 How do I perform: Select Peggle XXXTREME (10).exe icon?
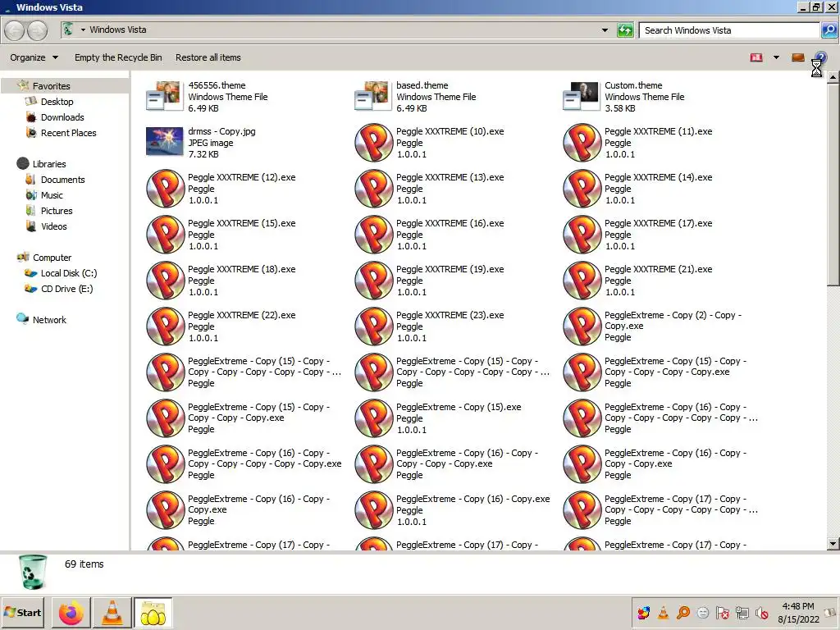(x=373, y=143)
